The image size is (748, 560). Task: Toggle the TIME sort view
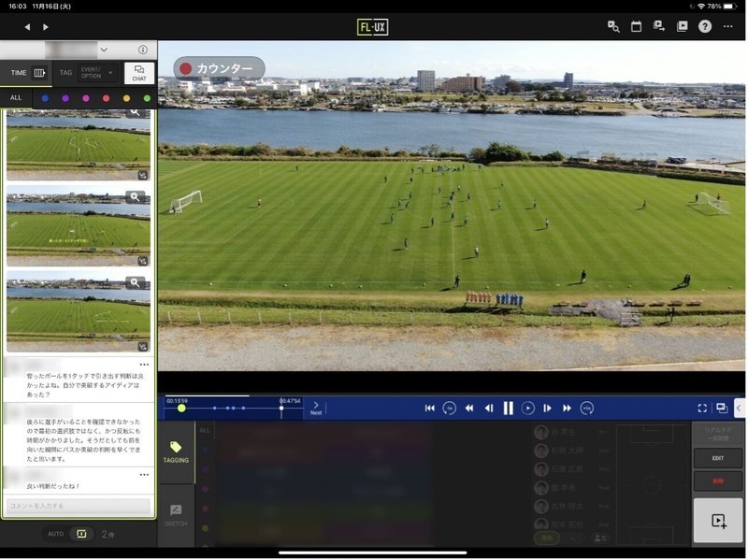27,73
